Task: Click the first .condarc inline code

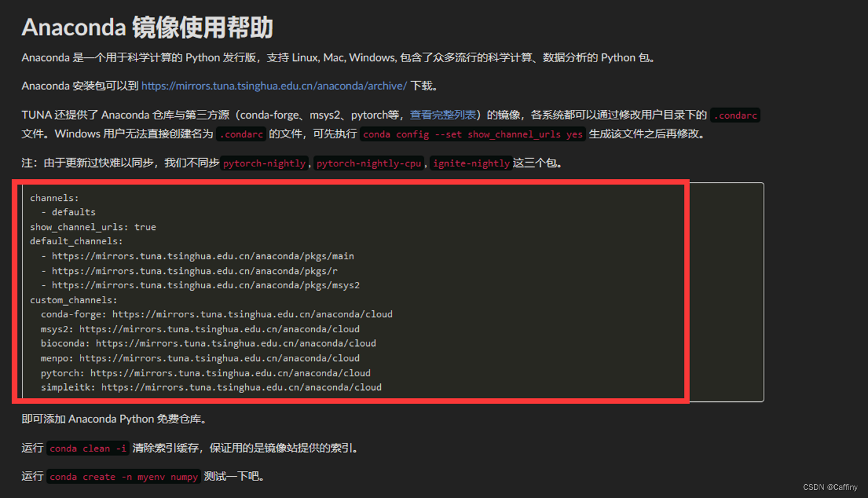Action: tap(735, 116)
